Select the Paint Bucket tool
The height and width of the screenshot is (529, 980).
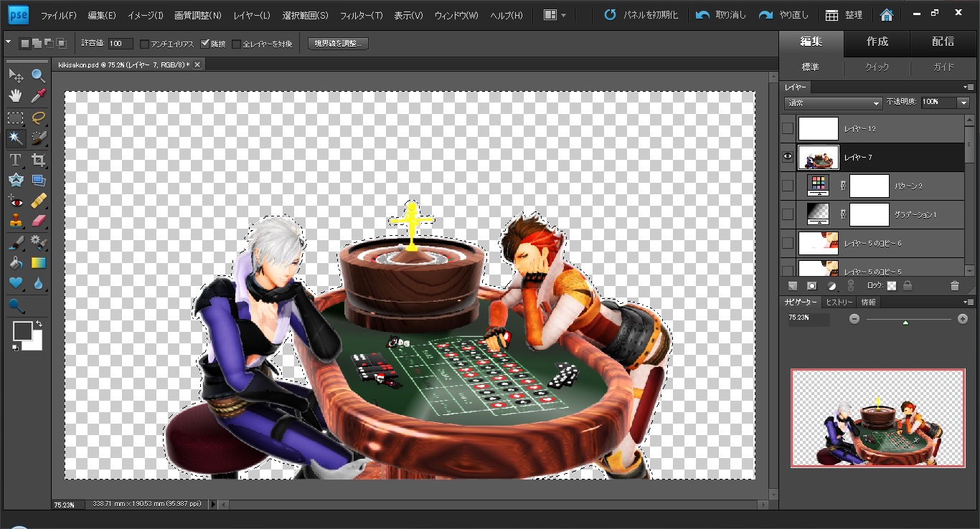tap(15, 263)
